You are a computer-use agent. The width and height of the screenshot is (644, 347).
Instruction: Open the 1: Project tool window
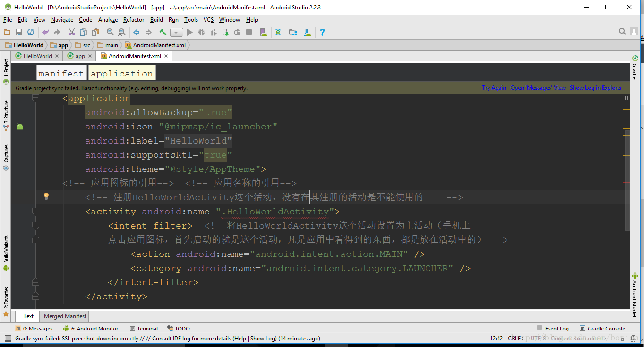pyautogui.click(x=6, y=72)
